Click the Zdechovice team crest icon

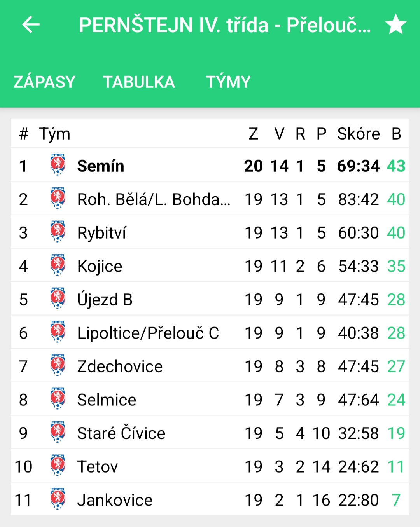click(x=58, y=365)
